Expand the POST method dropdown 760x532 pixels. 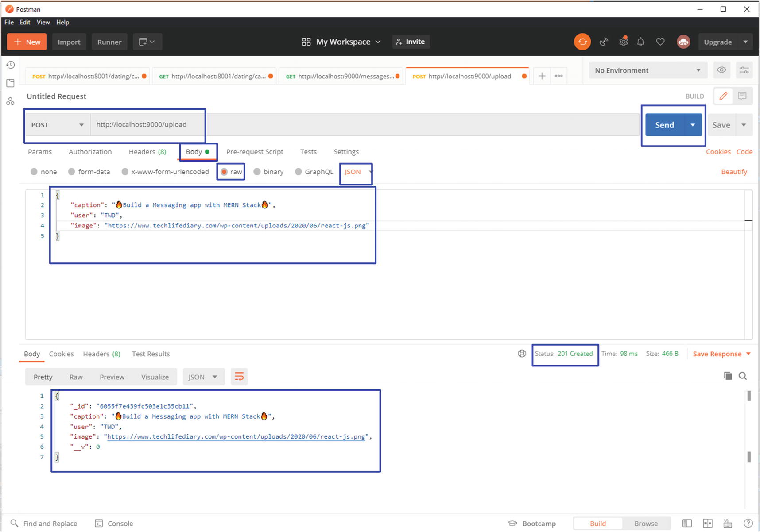pyautogui.click(x=57, y=125)
